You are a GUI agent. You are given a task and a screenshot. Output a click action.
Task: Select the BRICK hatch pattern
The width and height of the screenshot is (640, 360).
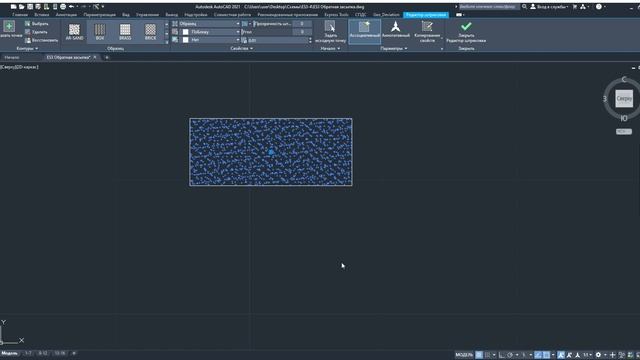151,31
